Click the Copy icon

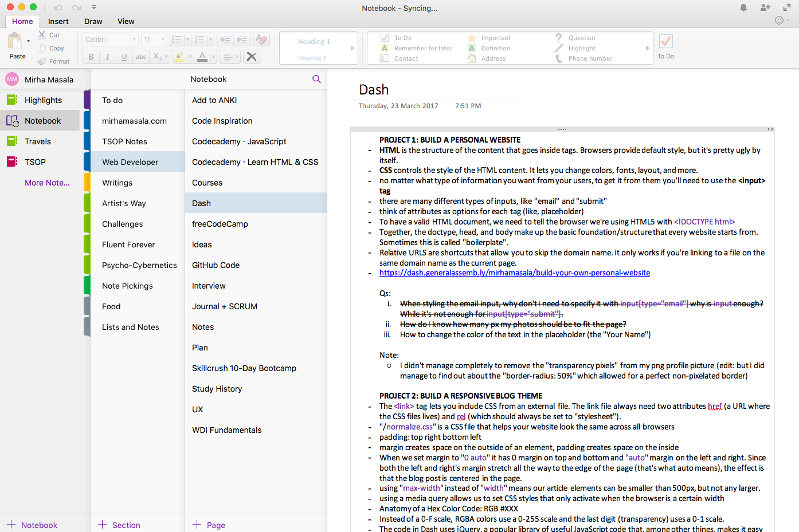42,48
